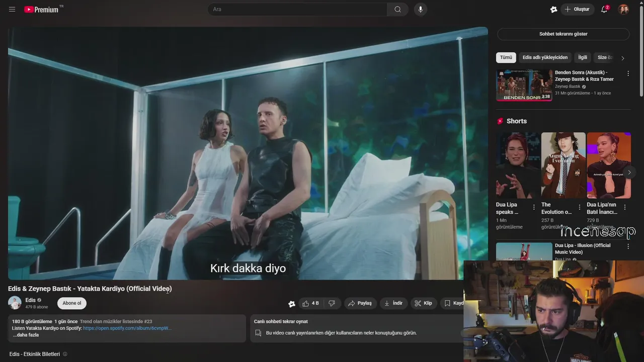Open Edis channel avatar
644x362 pixels.
coord(15,303)
